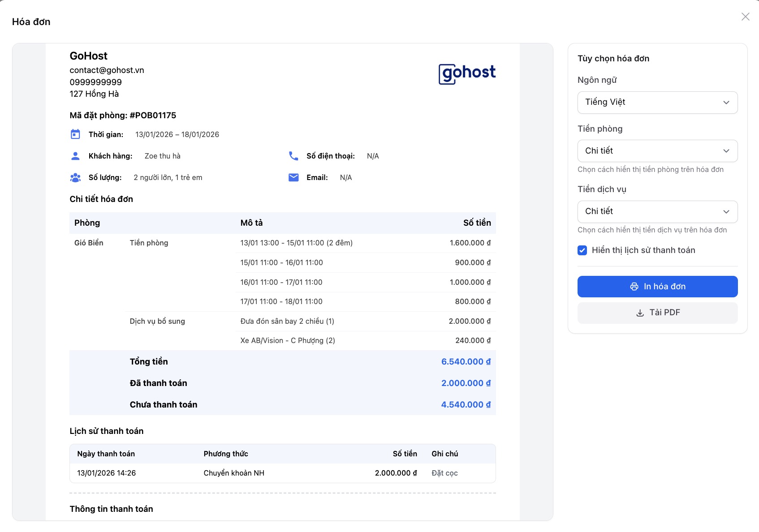Uncheck Hiển thị lịch sử thanh toán checkbox
This screenshot has width=759, height=532.
(582, 250)
